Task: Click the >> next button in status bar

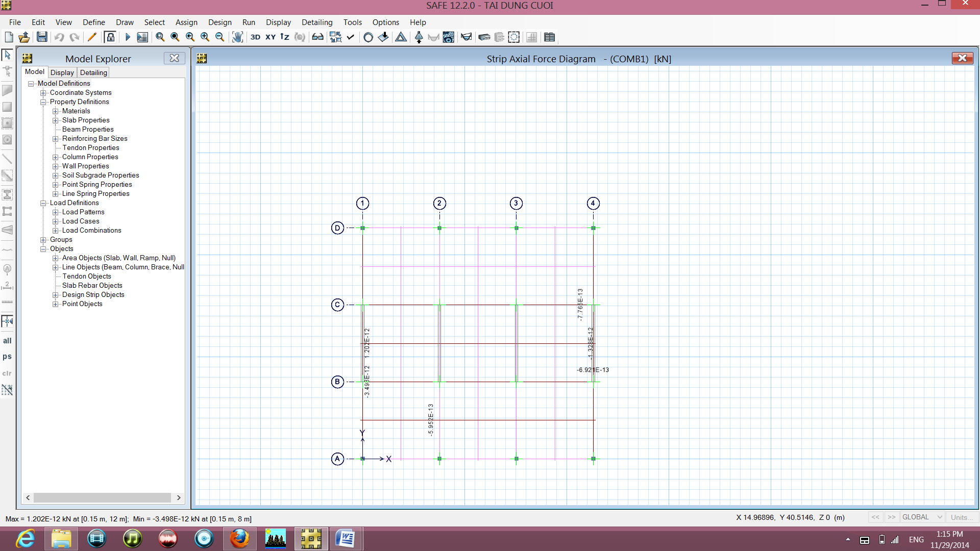Action: click(x=892, y=517)
